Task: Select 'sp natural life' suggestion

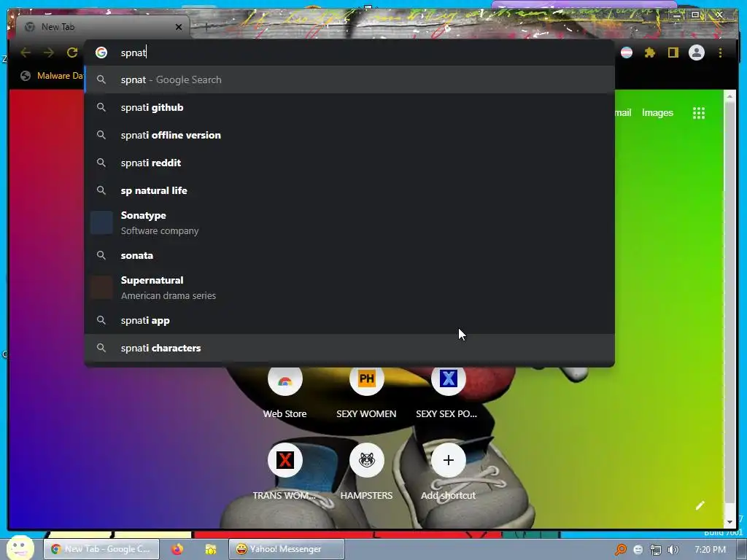Action: (x=349, y=190)
